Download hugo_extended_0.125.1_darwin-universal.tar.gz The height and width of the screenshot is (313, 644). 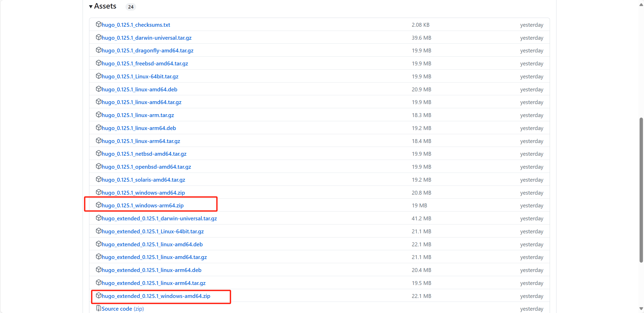159,219
